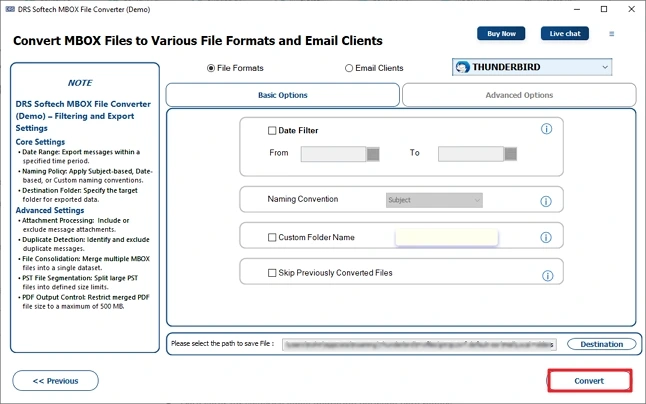Open the From date calendar picker
This screenshot has width=646, height=404.
tap(373, 154)
